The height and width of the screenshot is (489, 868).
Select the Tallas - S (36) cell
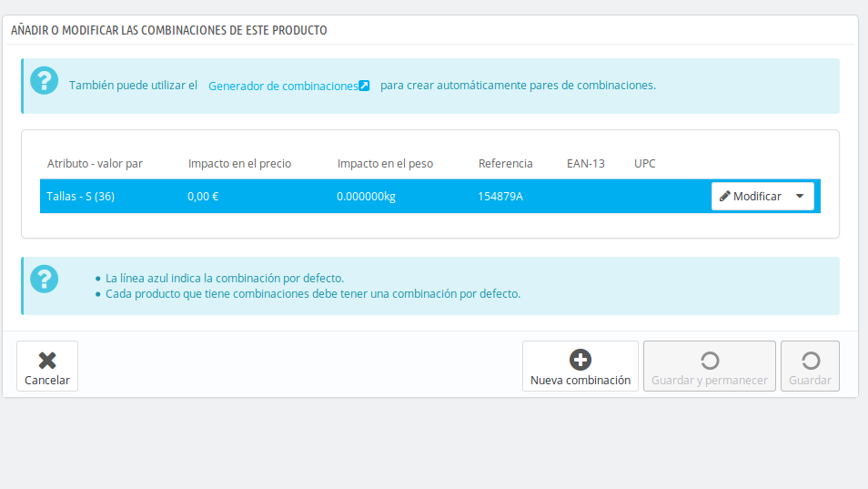81,196
